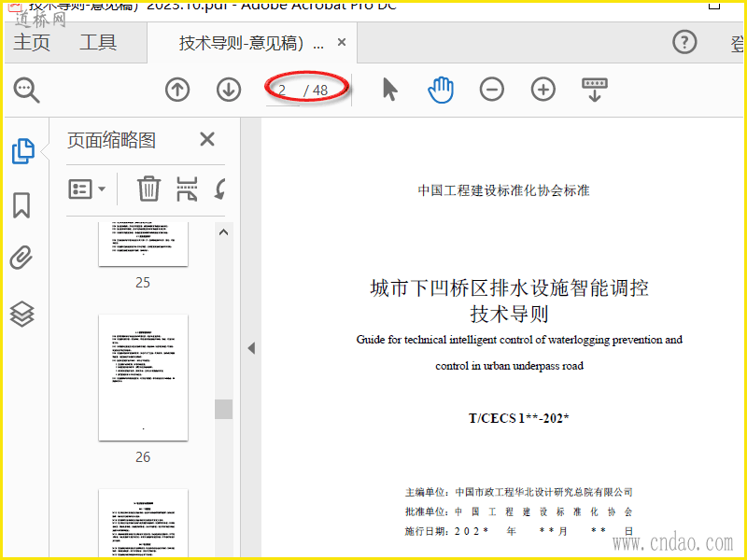The width and height of the screenshot is (747, 560).
Task: Zoom in with the plus button
Action: (x=543, y=90)
